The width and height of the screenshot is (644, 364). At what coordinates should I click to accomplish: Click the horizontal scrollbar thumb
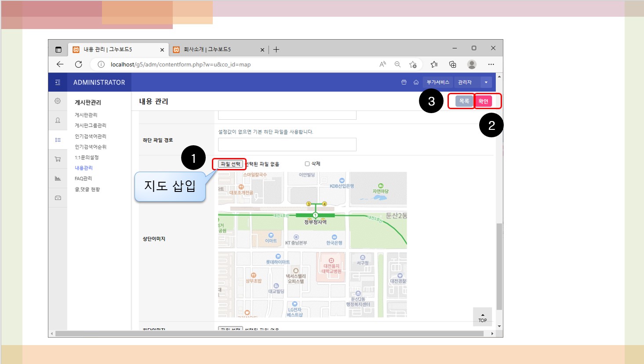(269, 334)
